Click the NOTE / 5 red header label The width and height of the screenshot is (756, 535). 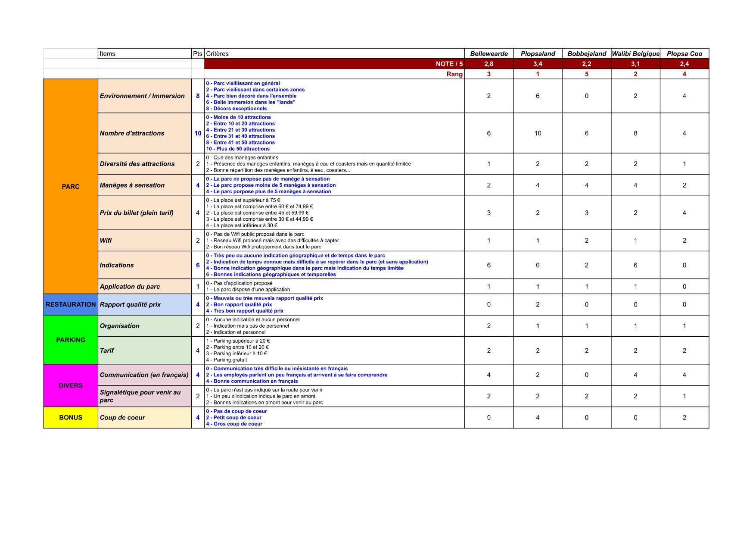click(449, 64)
